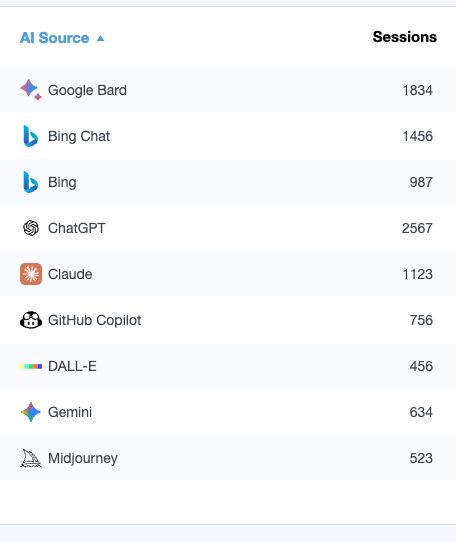
Task: Toggle the AI Source sort arrow
Action: coord(100,38)
